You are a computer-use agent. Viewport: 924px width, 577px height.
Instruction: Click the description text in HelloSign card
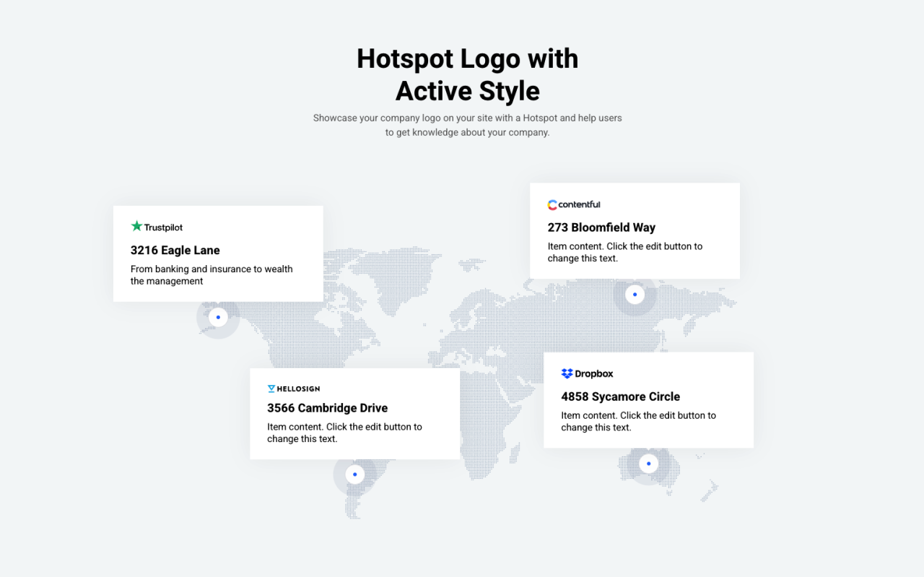pyautogui.click(x=344, y=433)
